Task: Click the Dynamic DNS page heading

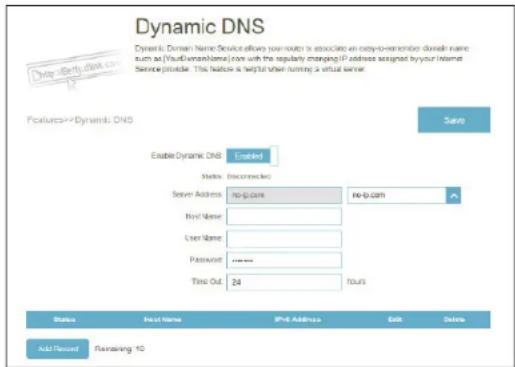Action: [x=200, y=26]
